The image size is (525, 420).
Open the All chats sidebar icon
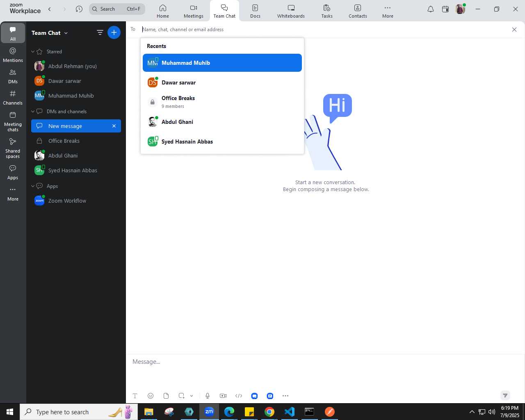(13, 33)
